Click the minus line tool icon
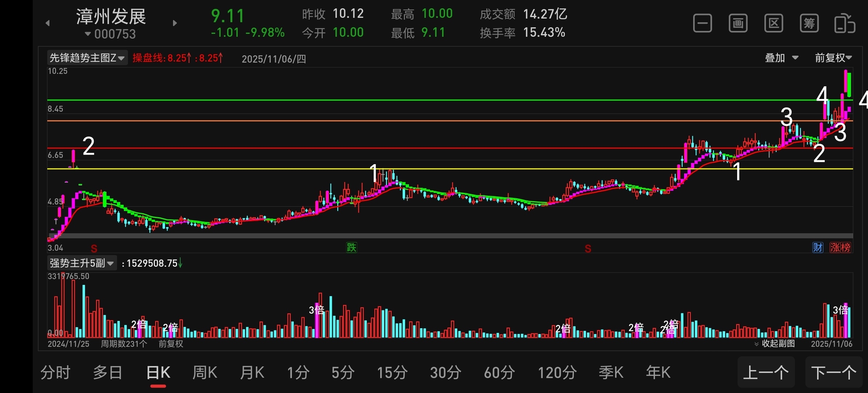The image size is (868, 393). click(x=702, y=24)
